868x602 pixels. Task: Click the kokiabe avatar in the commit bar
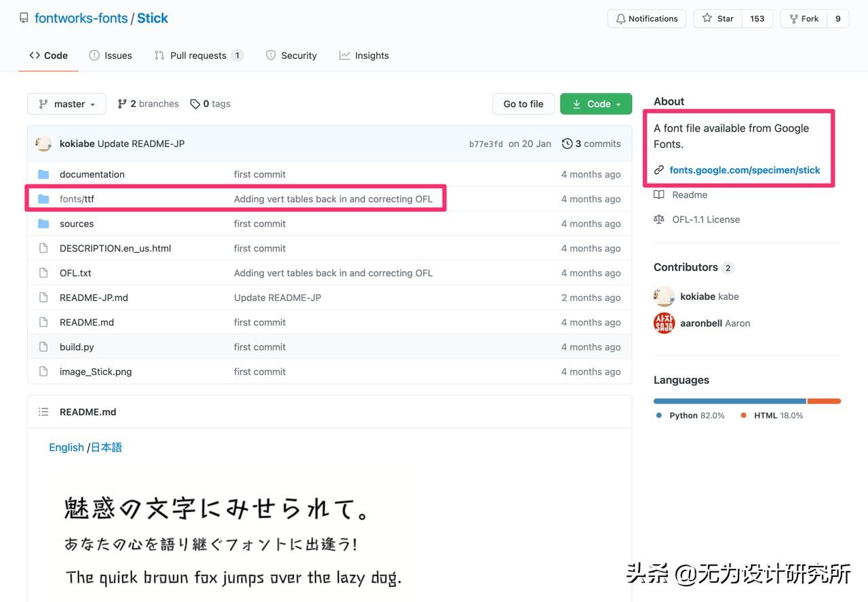pos(44,144)
